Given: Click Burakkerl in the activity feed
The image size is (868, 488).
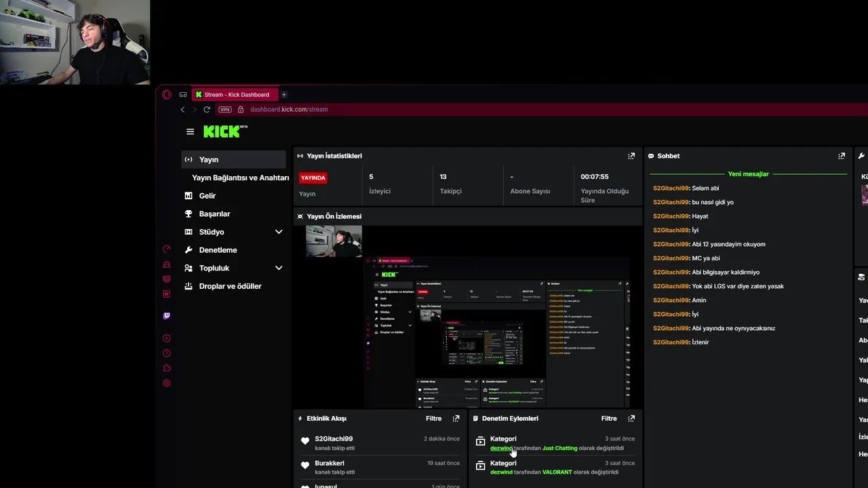Looking at the screenshot, I should pyautogui.click(x=330, y=463).
